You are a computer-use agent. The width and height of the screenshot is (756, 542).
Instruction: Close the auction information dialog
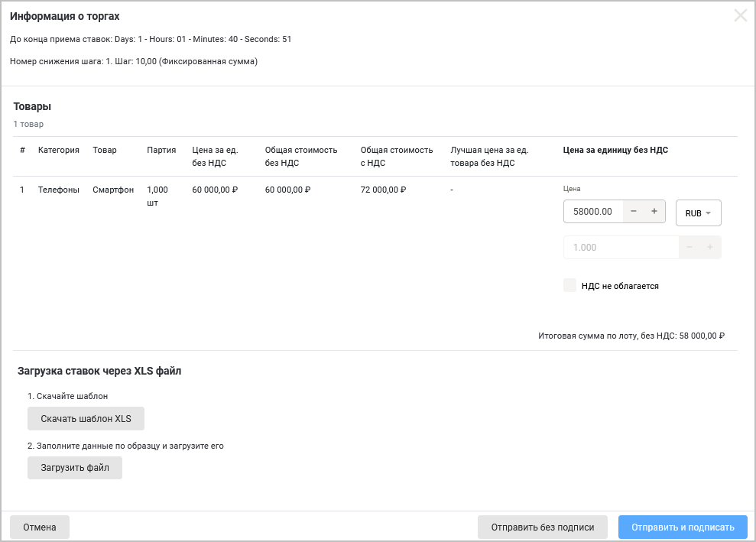click(x=740, y=15)
